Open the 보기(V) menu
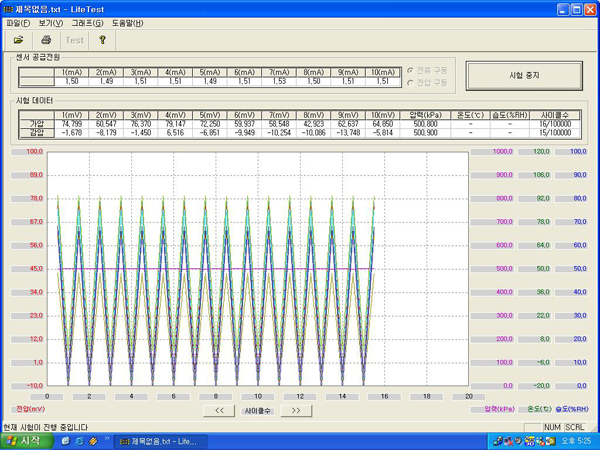The height and width of the screenshot is (450, 600). [x=51, y=23]
